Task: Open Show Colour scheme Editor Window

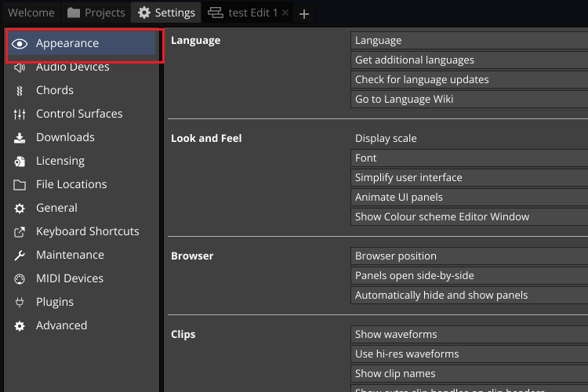Action: point(469,217)
